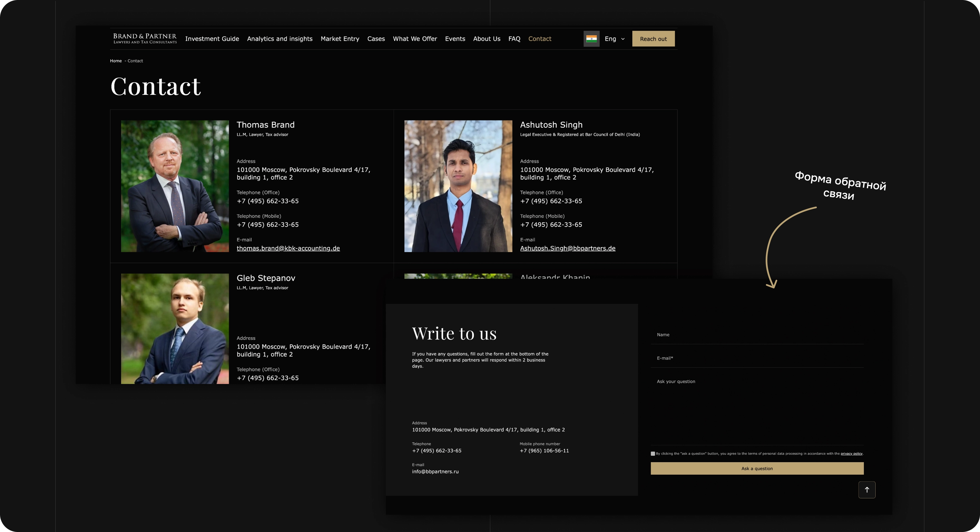Screen dimensions: 980x532
Task: Open What We Offer in navigation
Action: click(415, 39)
